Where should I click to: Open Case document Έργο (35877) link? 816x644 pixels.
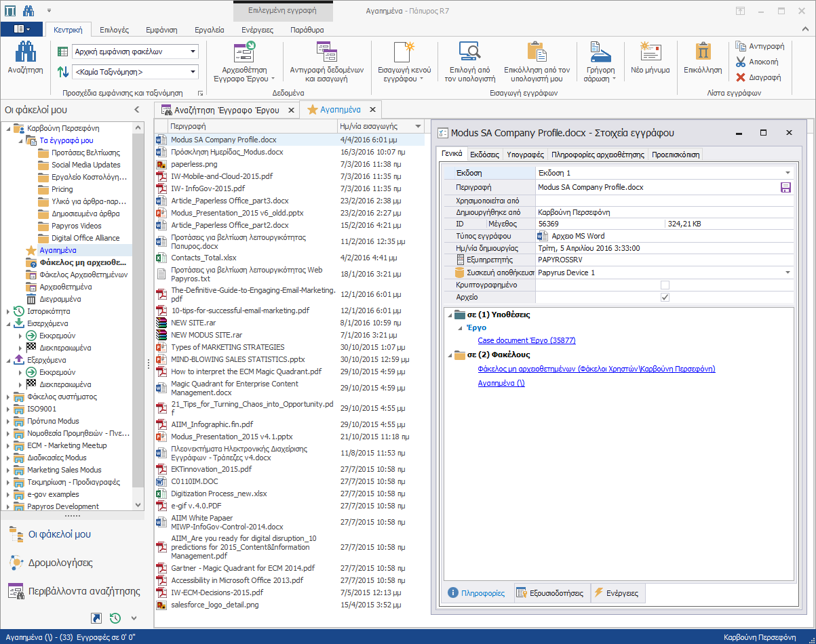526,341
